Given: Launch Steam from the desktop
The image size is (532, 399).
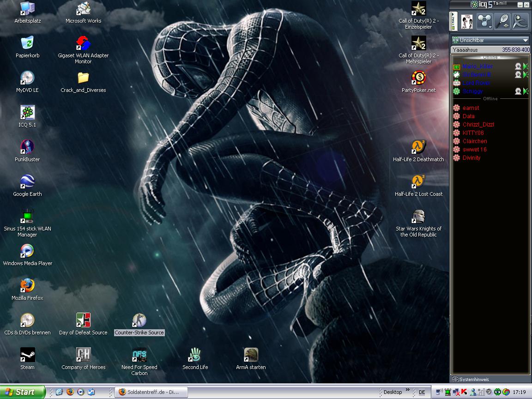Looking at the screenshot, I should point(27,356).
